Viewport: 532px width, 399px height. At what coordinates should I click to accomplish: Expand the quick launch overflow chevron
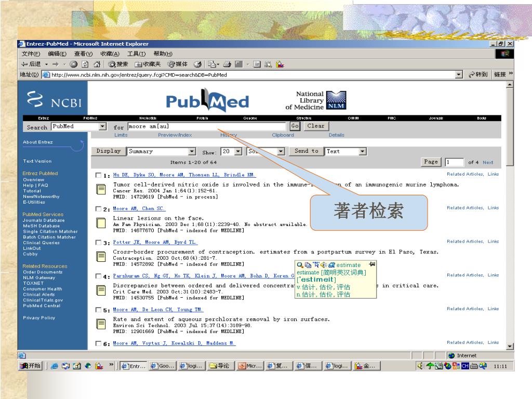111,365
